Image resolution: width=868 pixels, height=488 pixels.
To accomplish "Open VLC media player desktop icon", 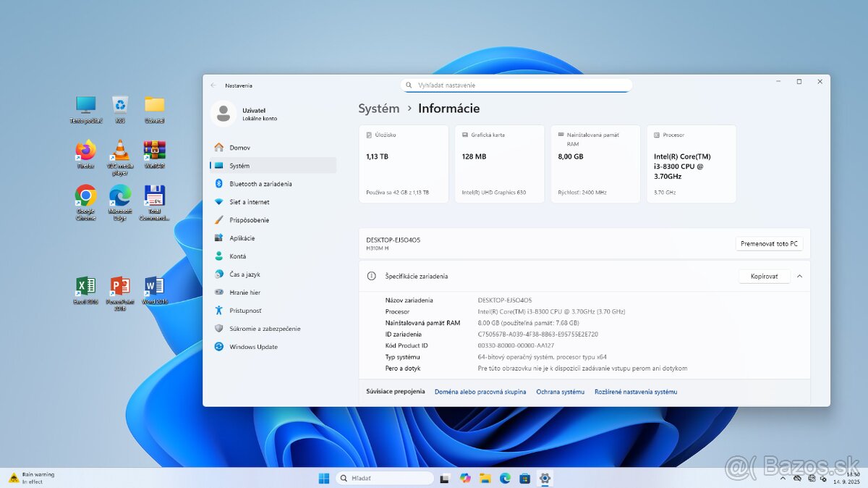I will click(x=120, y=151).
